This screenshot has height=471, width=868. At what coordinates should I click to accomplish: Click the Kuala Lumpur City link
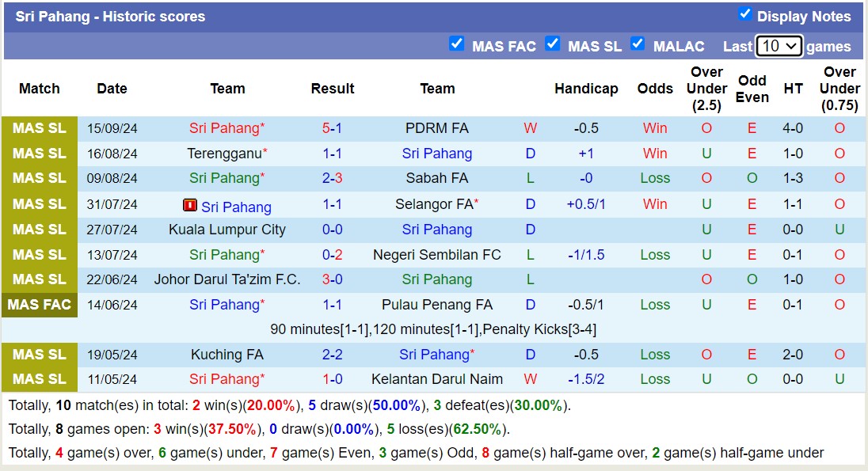[x=227, y=229]
